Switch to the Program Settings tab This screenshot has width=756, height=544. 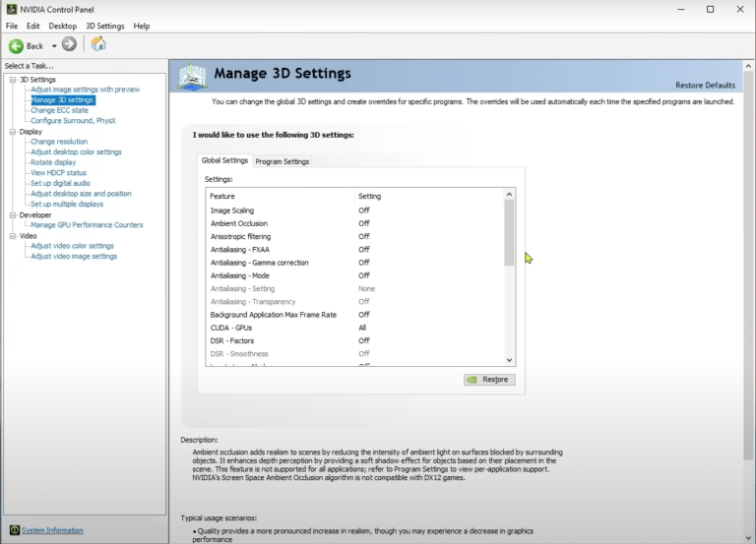pyautogui.click(x=283, y=161)
